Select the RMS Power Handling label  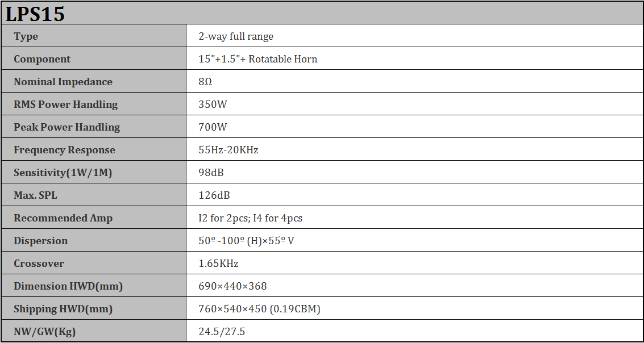65,104
